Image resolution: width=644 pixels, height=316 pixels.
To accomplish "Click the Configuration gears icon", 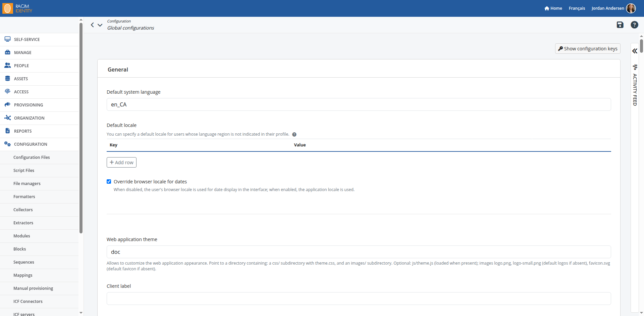I will (7, 144).
